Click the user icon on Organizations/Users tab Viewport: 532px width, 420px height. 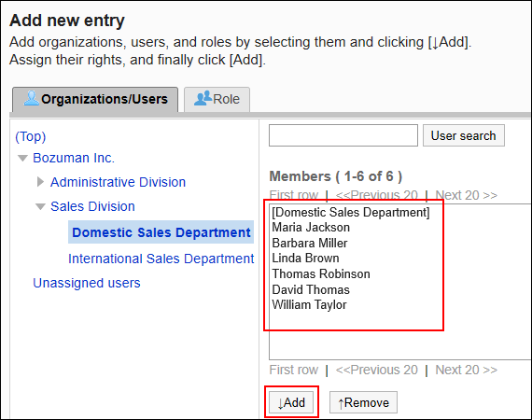[31, 98]
